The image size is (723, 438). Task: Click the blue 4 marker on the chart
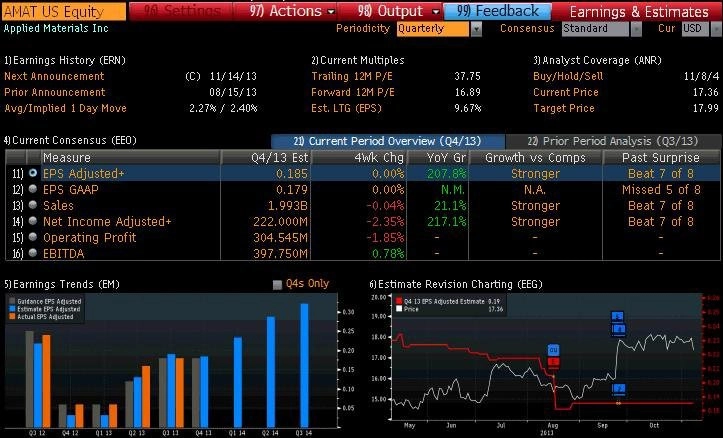pos(618,329)
